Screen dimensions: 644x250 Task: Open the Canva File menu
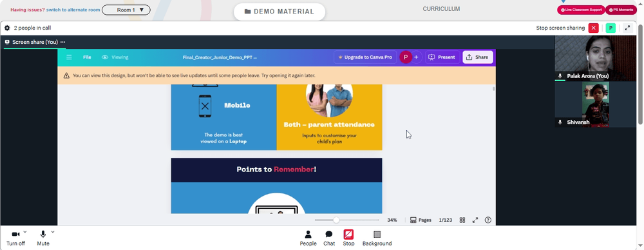point(87,57)
